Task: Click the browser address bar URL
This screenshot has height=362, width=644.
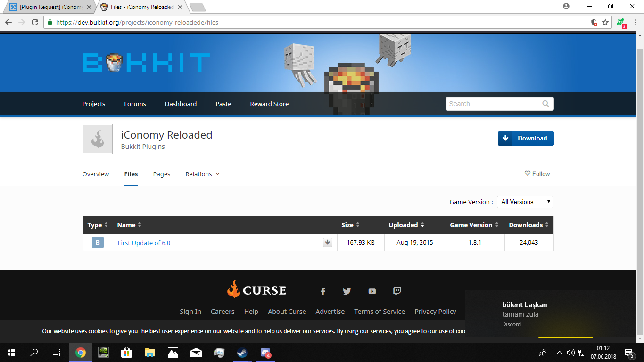Action: 137,22
